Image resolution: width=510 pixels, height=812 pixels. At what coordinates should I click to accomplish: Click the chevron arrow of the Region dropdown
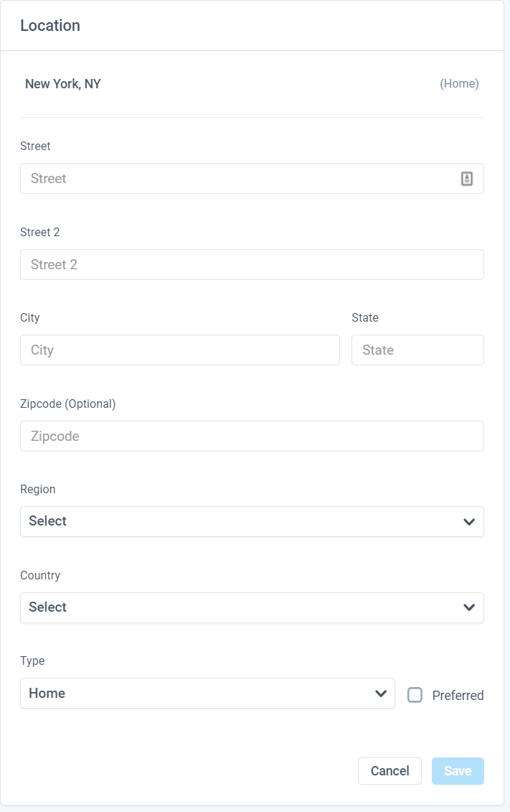coord(468,521)
